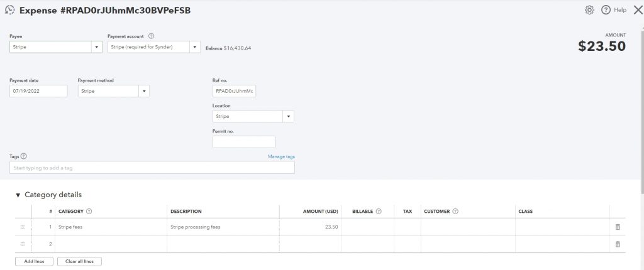Show the Tags help question icon
This screenshot has width=644, height=270.
click(x=24, y=156)
